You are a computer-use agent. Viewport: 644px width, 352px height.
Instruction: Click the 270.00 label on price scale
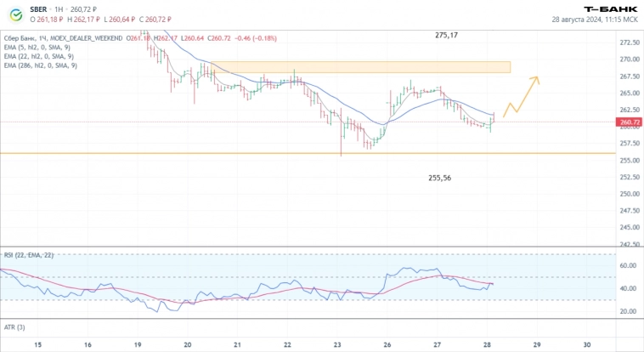point(630,60)
